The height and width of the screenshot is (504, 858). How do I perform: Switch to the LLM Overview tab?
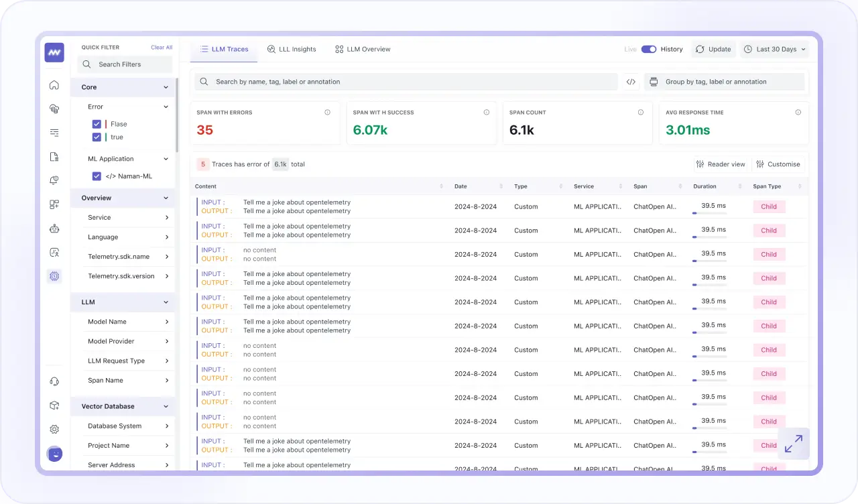[x=363, y=49]
